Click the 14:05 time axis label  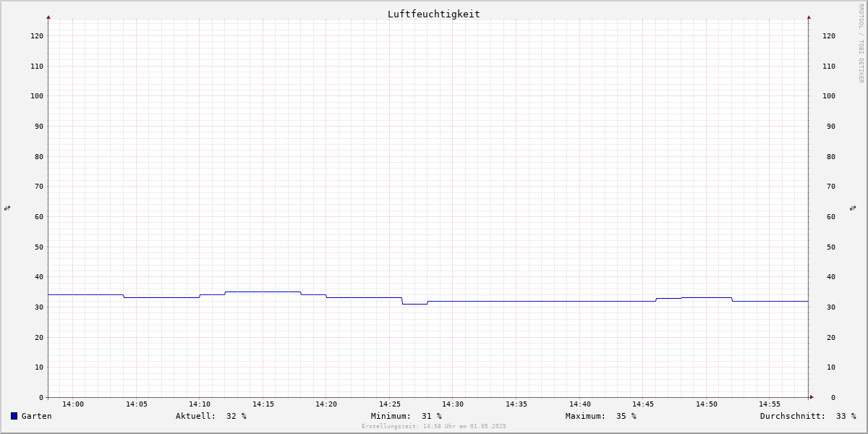click(x=137, y=404)
